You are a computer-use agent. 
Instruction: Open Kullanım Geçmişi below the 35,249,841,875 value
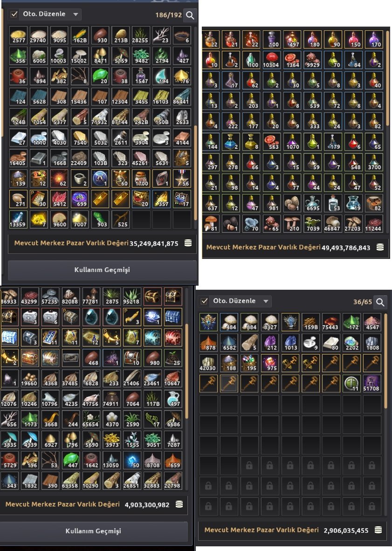[102, 270]
